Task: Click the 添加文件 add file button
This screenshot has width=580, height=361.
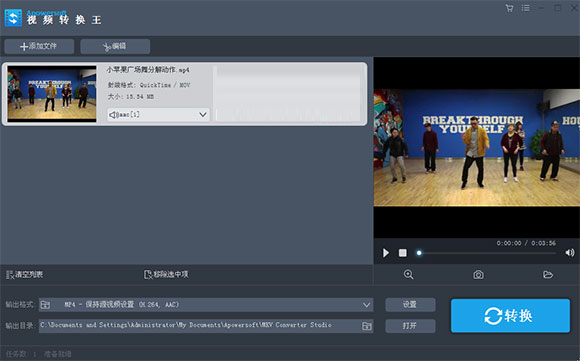Action: pyautogui.click(x=39, y=46)
